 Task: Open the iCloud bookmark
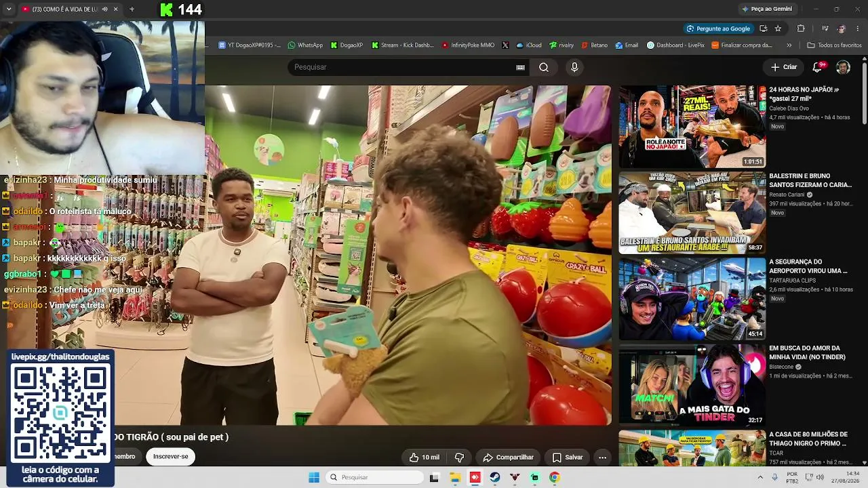[529, 45]
